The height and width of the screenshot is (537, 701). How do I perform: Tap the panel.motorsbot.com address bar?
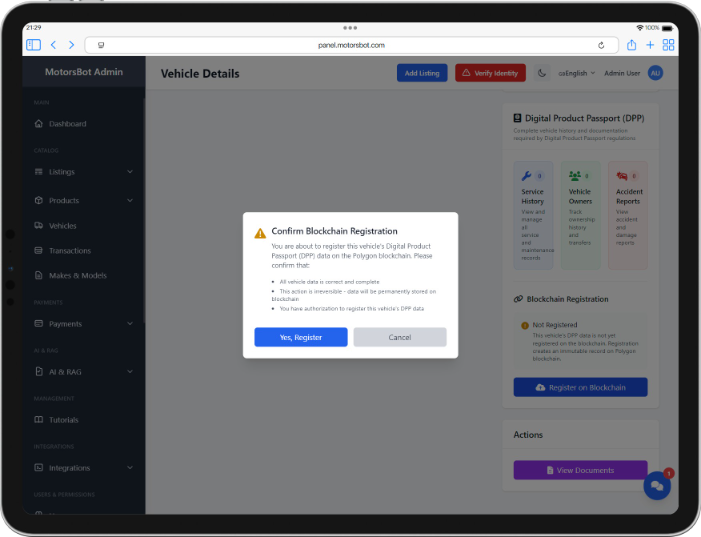[x=351, y=45]
